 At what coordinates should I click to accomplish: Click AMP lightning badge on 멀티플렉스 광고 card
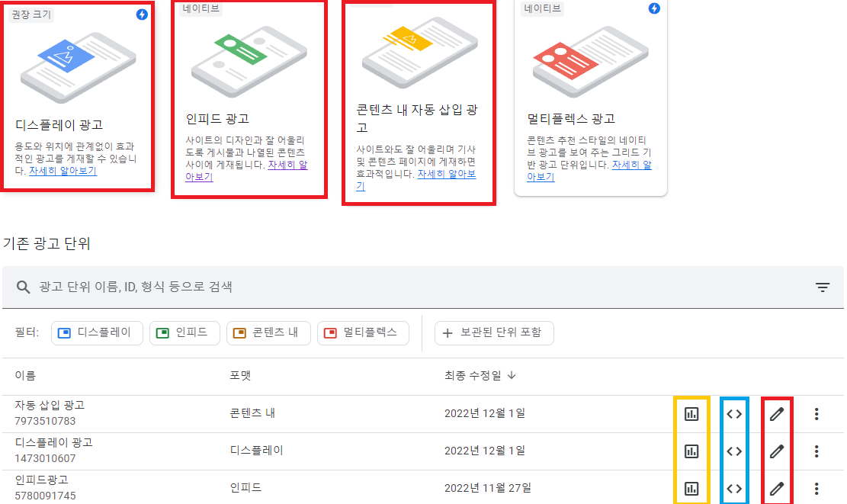click(654, 8)
